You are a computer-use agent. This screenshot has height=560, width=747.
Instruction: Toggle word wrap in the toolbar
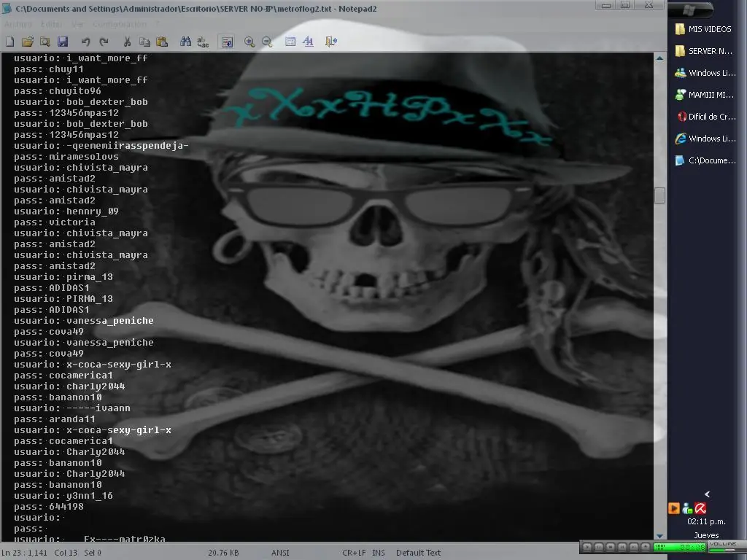pyautogui.click(x=228, y=42)
